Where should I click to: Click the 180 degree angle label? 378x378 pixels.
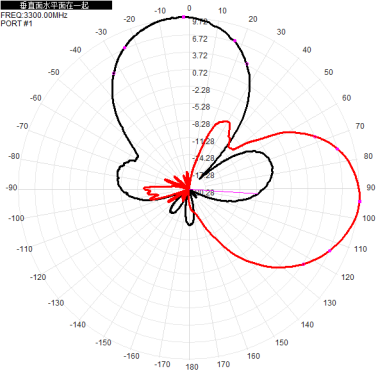coord(192,367)
